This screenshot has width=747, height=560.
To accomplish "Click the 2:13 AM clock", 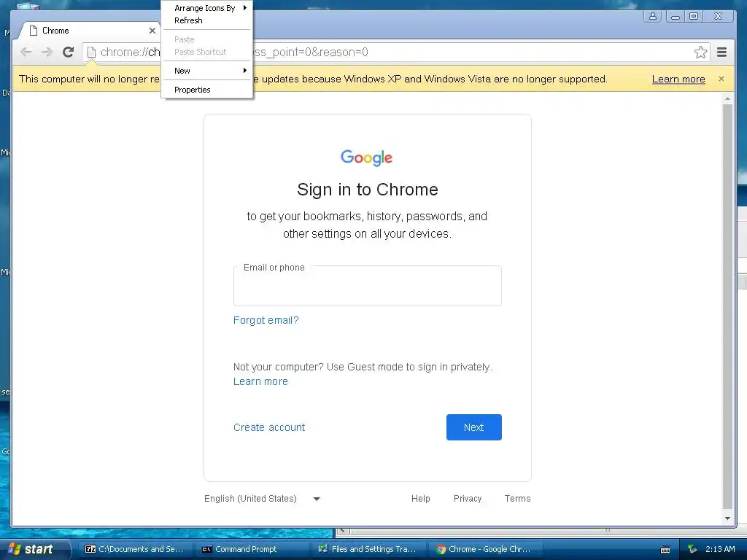I will [x=720, y=549].
